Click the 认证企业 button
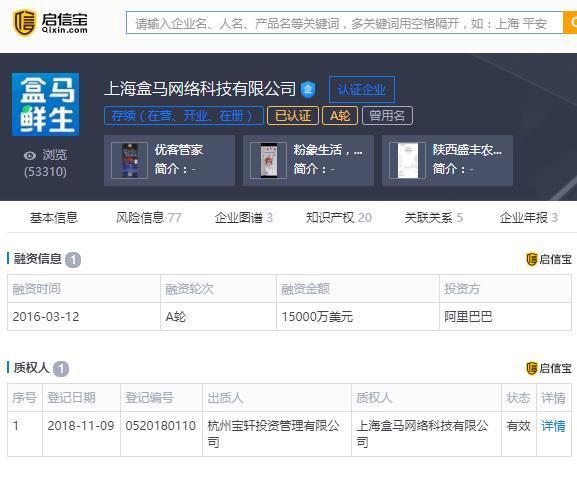577x477 pixels. click(362, 89)
